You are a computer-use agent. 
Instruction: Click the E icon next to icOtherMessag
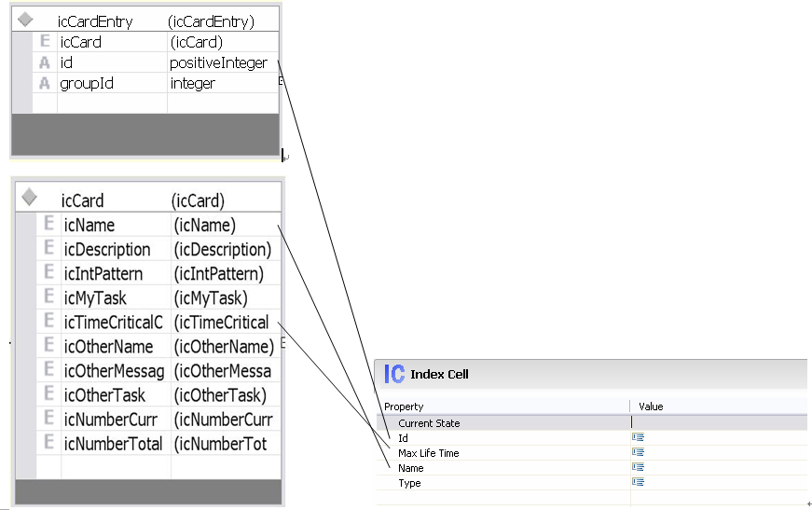(x=48, y=370)
